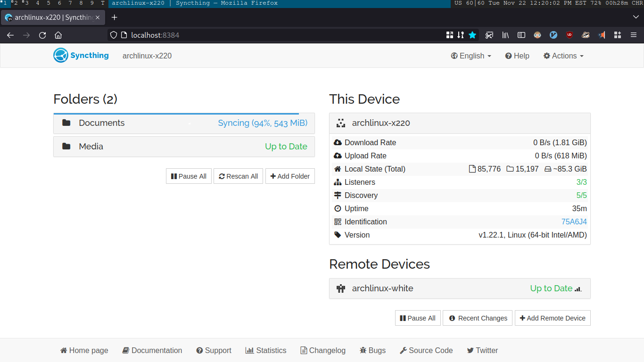Click the Syncthing logo in the navbar

point(81,56)
